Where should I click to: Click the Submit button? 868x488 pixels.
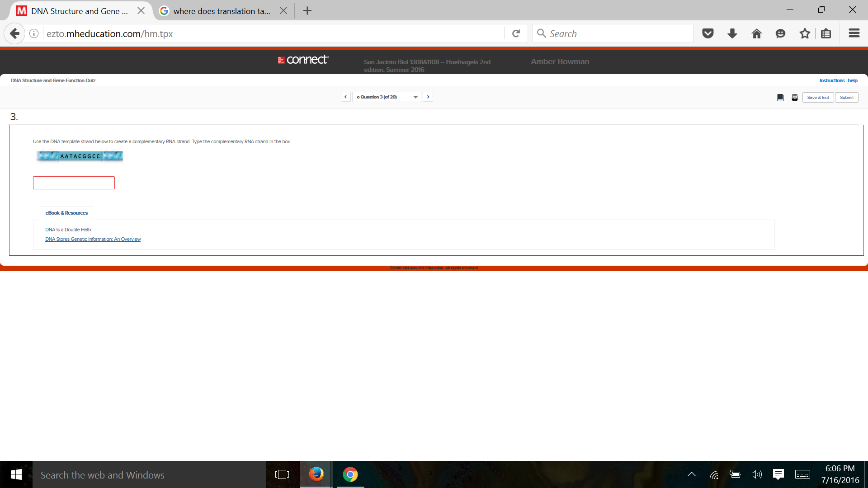(847, 97)
